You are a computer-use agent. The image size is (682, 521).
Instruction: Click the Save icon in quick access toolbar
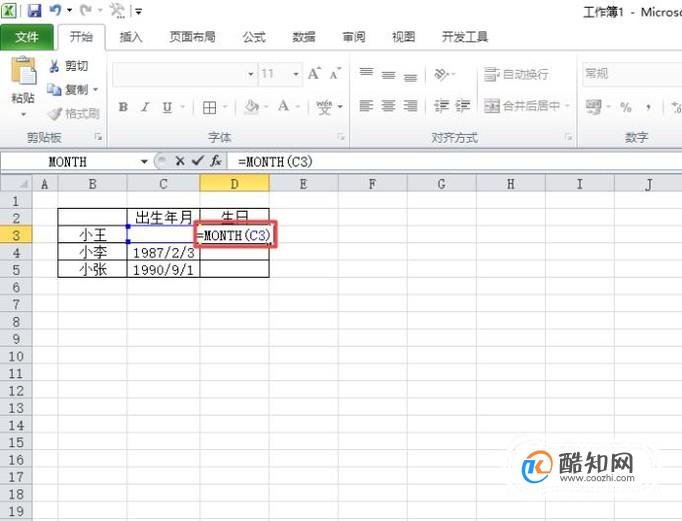[34, 10]
